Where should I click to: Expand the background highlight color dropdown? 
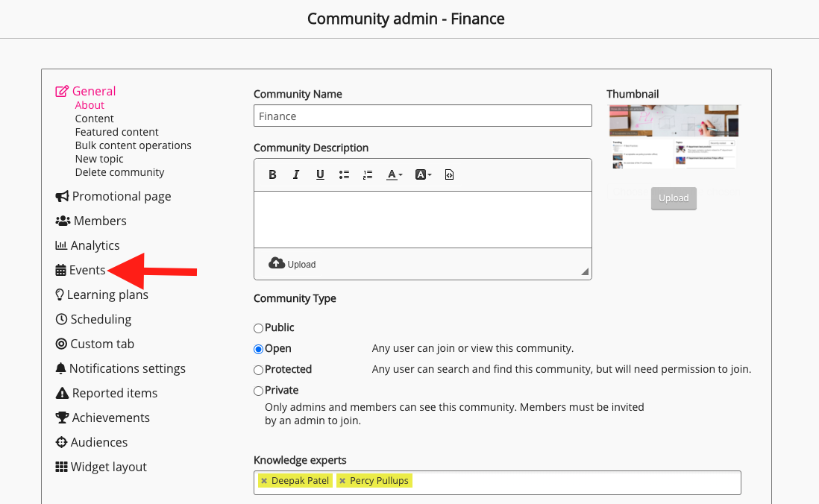[x=423, y=175]
